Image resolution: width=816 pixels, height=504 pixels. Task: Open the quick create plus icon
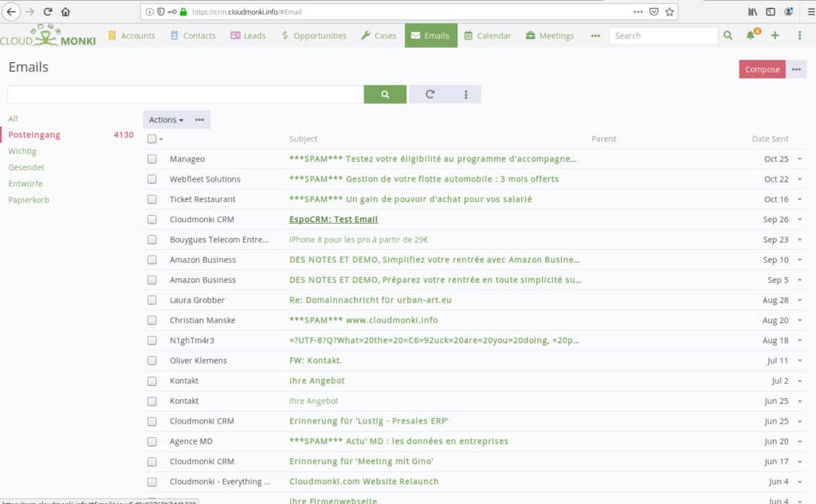[x=775, y=35]
